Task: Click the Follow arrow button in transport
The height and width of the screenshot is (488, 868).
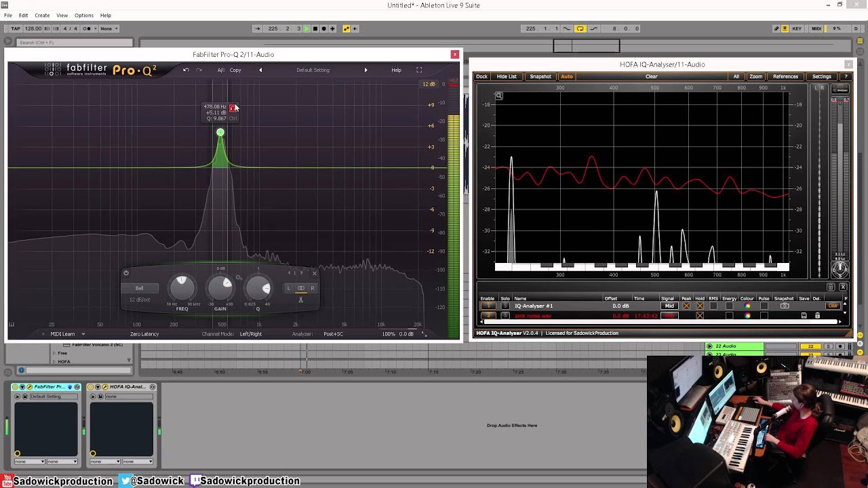Action: coord(257,28)
